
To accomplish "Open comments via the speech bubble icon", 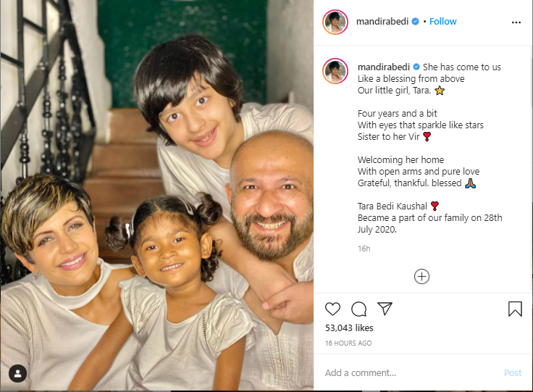I will [358, 309].
